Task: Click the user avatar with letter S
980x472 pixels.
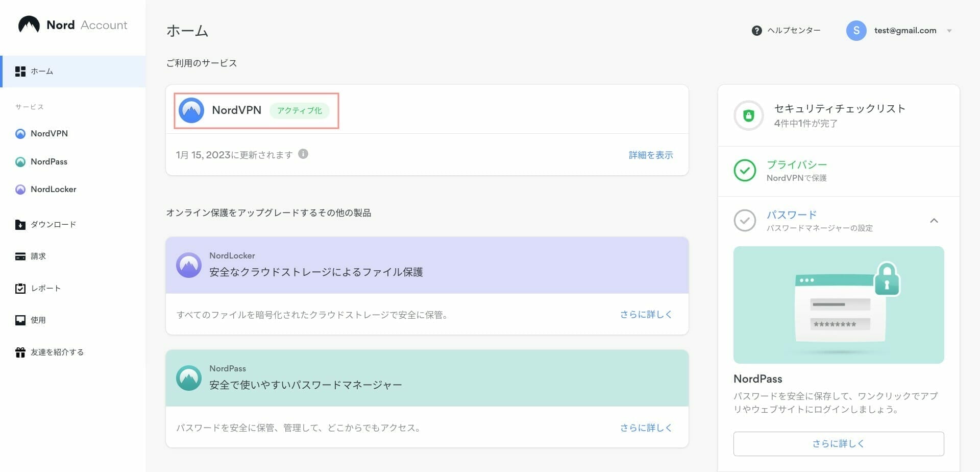Action: [x=856, y=31]
